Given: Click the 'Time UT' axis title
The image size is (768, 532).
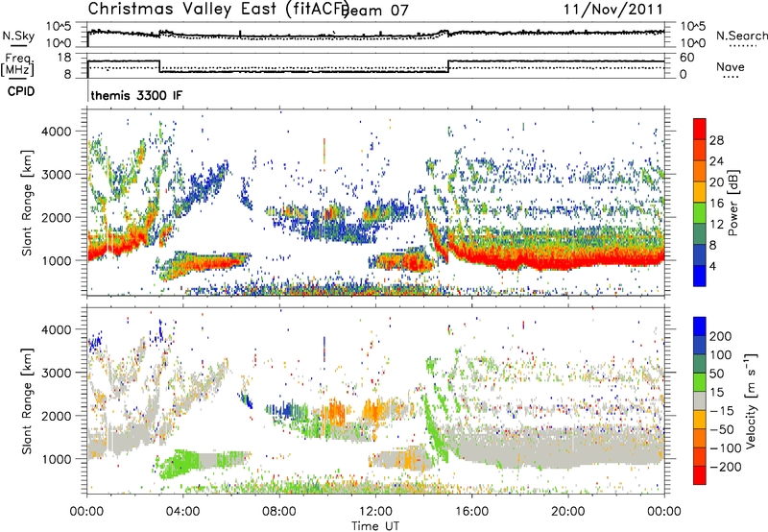Looking at the screenshot, I should point(375,526).
